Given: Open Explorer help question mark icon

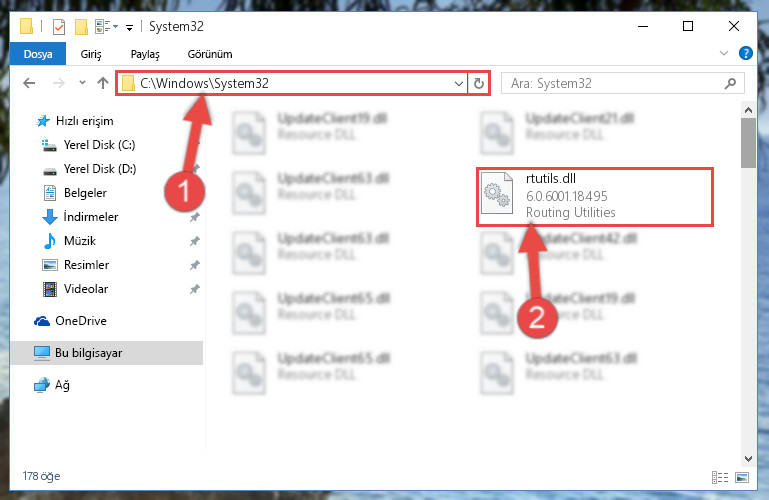Looking at the screenshot, I should [x=745, y=53].
